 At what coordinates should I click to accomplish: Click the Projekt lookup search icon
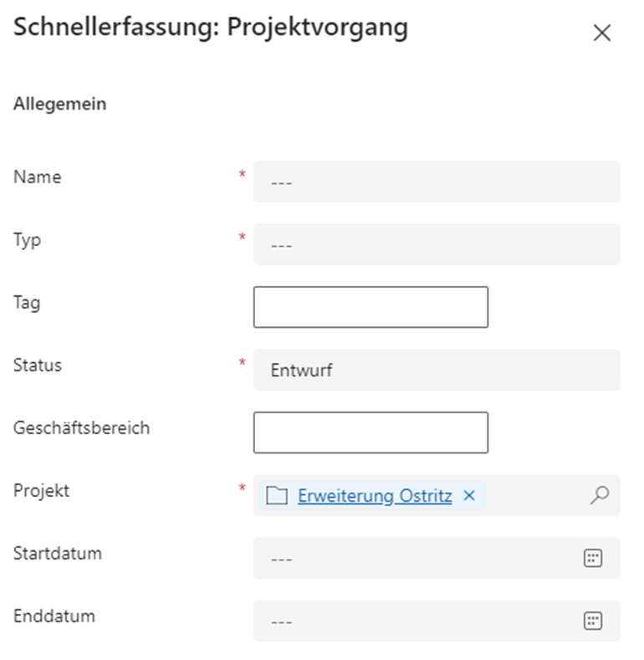(599, 495)
